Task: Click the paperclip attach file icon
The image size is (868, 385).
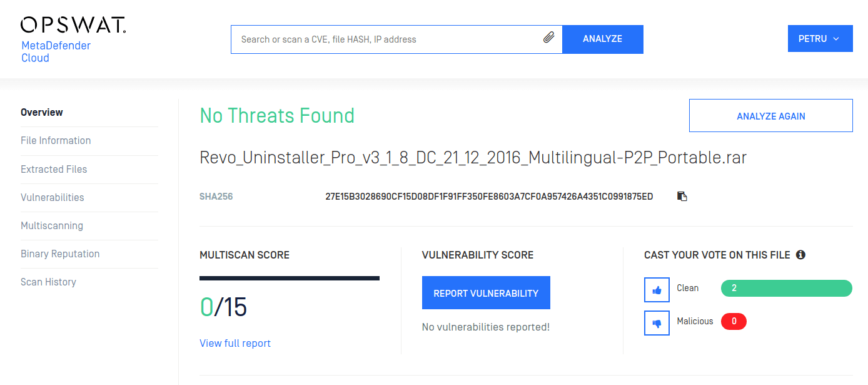Action: 548,39
